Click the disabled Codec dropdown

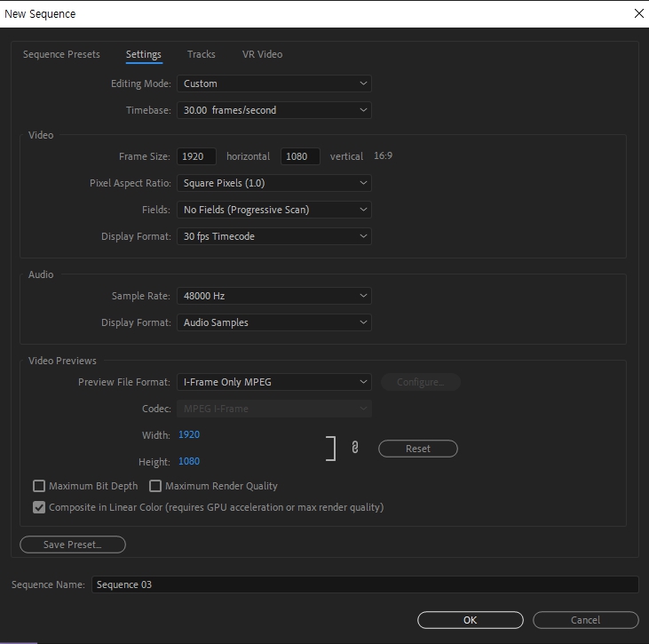click(274, 409)
